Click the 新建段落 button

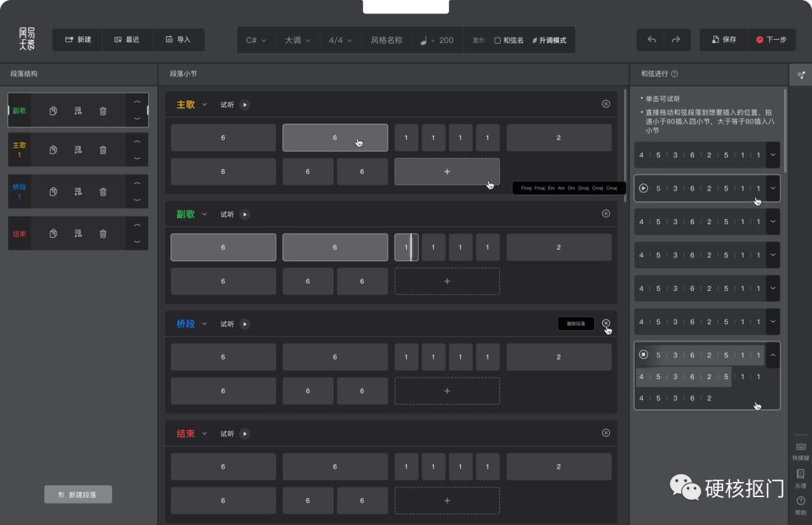click(77, 494)
